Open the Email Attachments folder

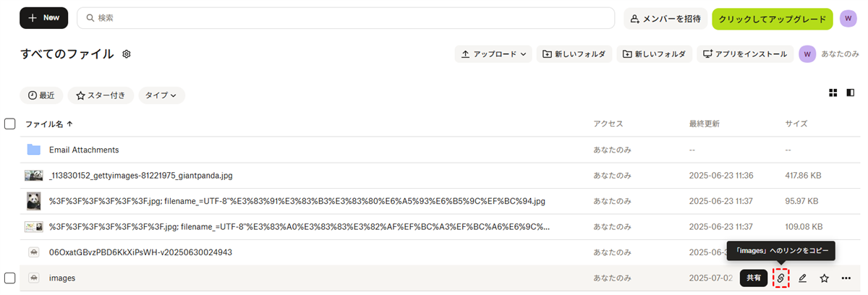[83, 150]
